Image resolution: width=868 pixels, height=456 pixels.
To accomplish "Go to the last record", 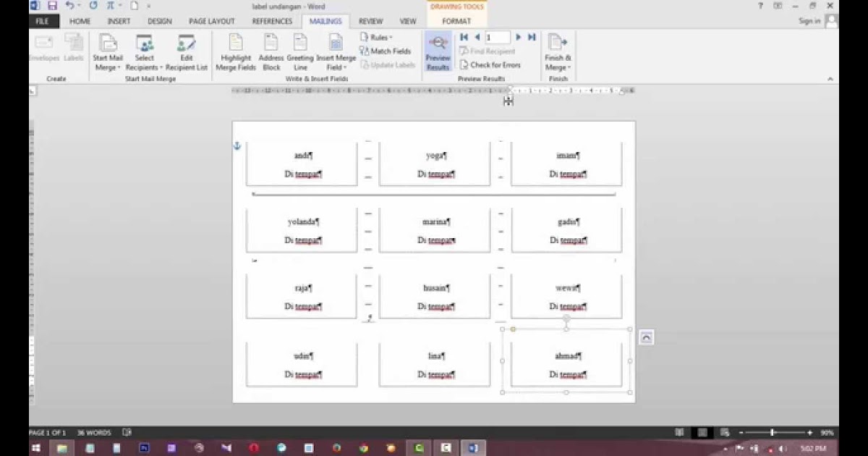I will tap(532, 37).
